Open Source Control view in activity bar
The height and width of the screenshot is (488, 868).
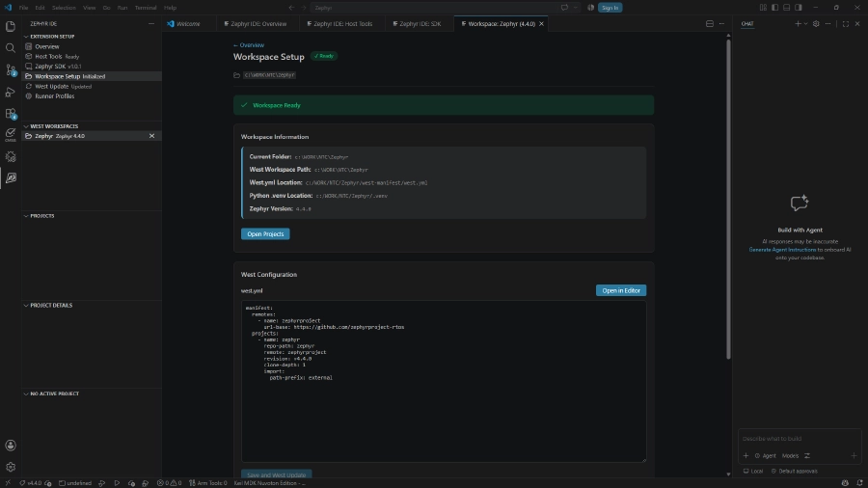tap(10, 69)
